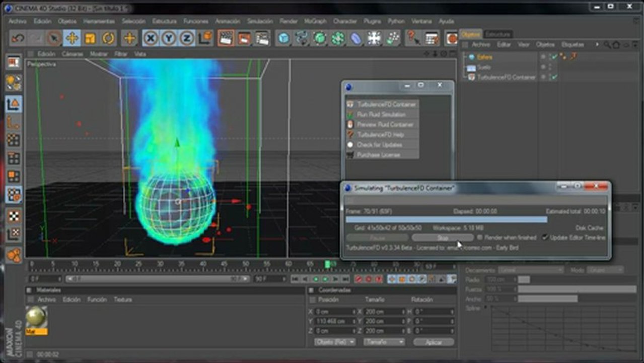Activate the Rotate tool
Viewport: 644px width, 363px height.
108,38
